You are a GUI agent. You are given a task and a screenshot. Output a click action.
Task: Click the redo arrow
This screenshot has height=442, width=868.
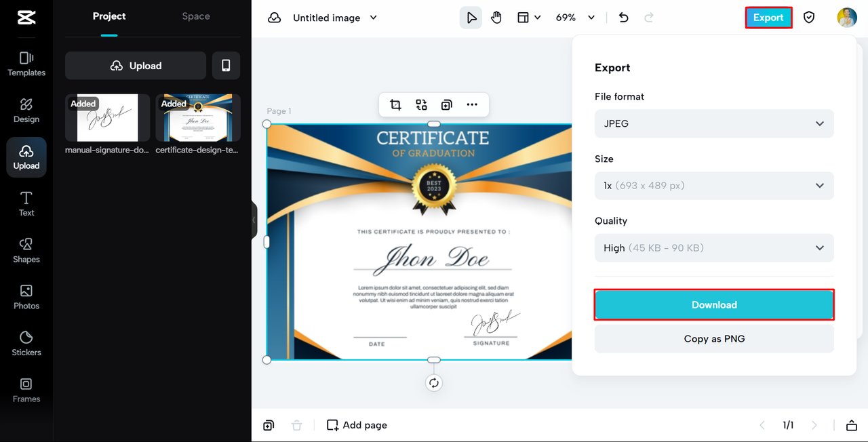coord(649,18)
